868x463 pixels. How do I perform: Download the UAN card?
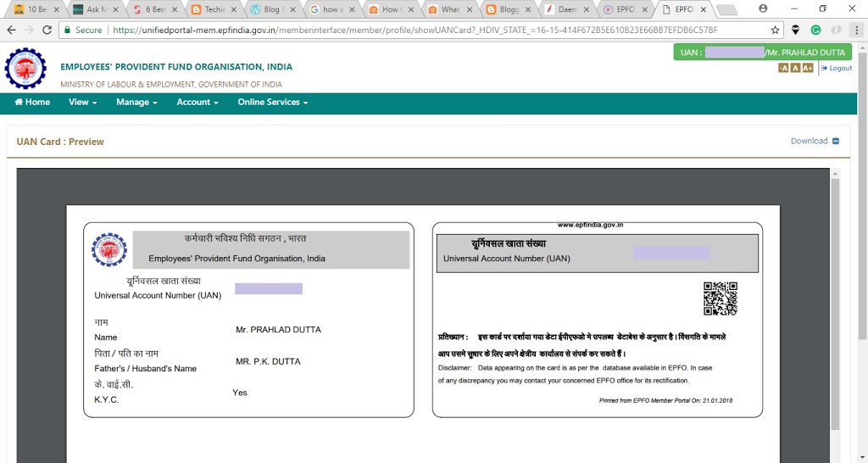coord(815,141)
